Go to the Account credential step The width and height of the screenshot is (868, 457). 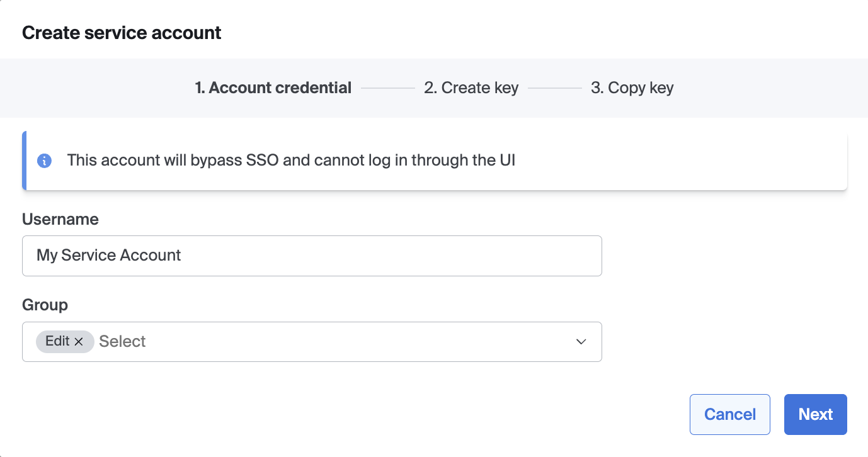click(x=273, y=88)
